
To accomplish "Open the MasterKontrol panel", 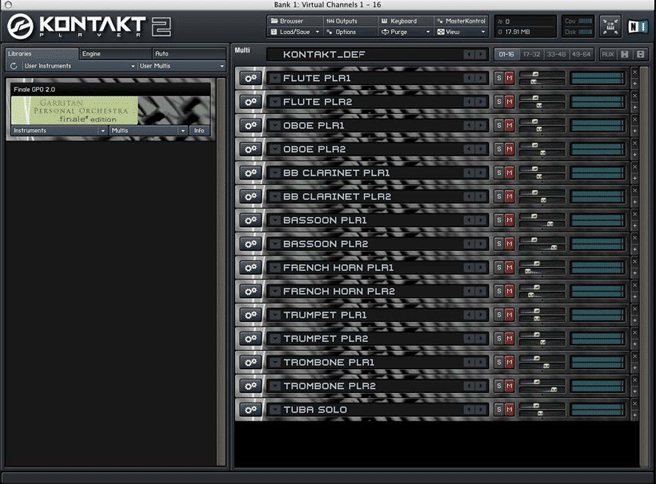I will 461,21.
